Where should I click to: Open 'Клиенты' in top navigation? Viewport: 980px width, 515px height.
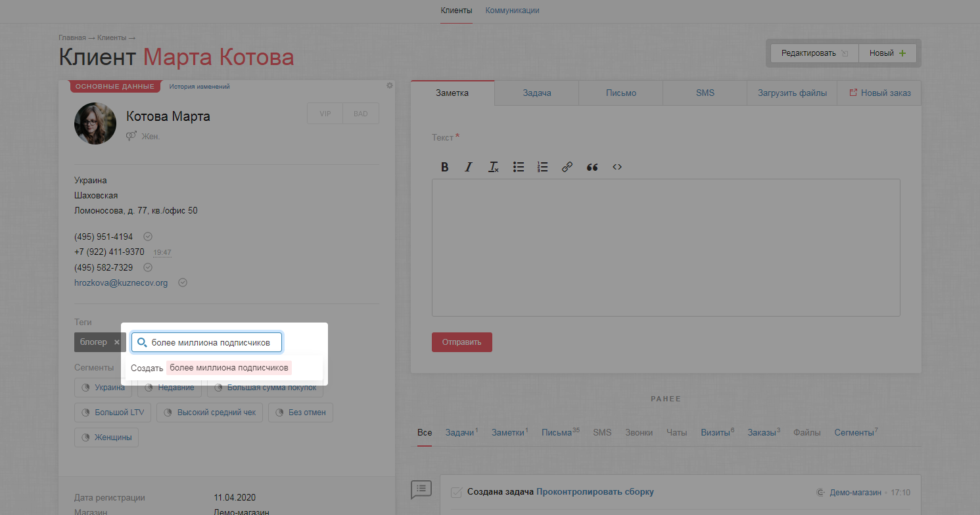[456, 11]
